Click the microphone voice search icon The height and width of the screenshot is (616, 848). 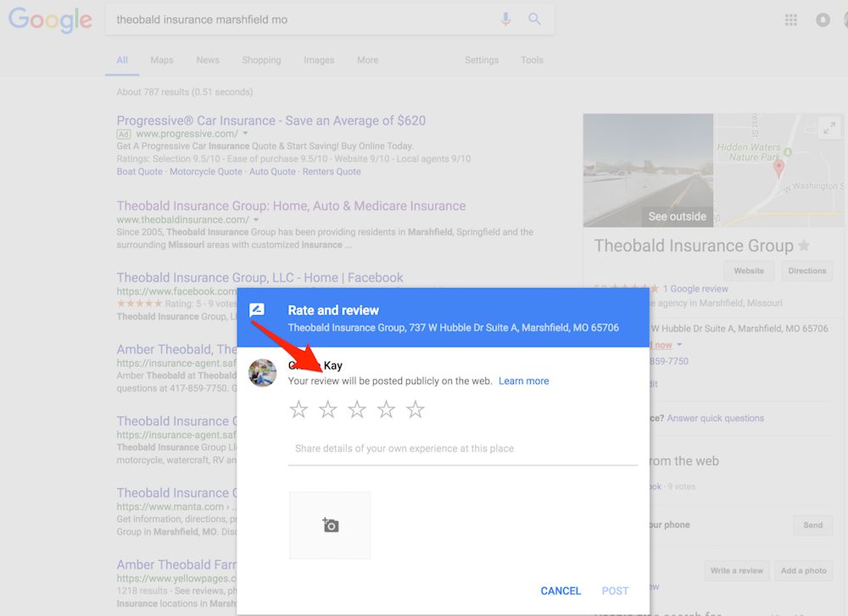[505, 19]
